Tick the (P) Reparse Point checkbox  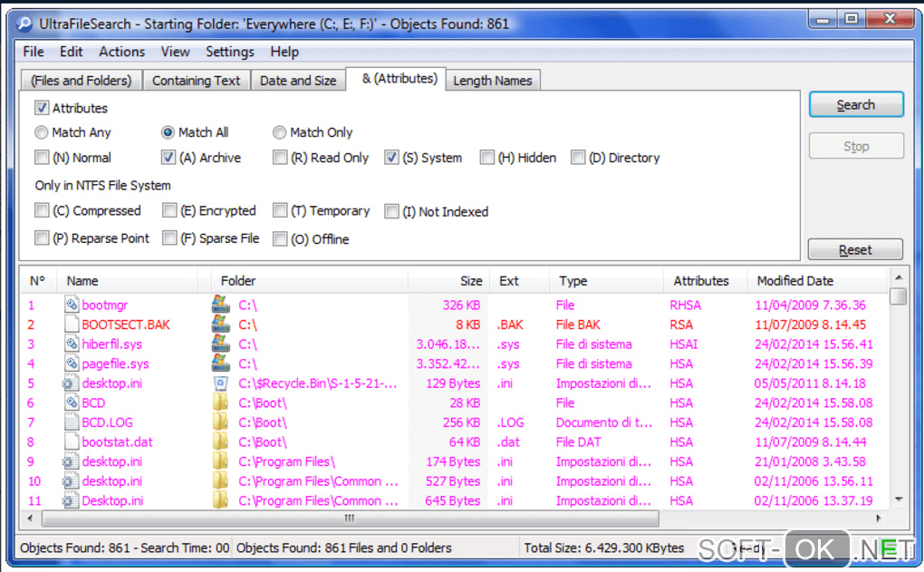click(x=42, y=238)
